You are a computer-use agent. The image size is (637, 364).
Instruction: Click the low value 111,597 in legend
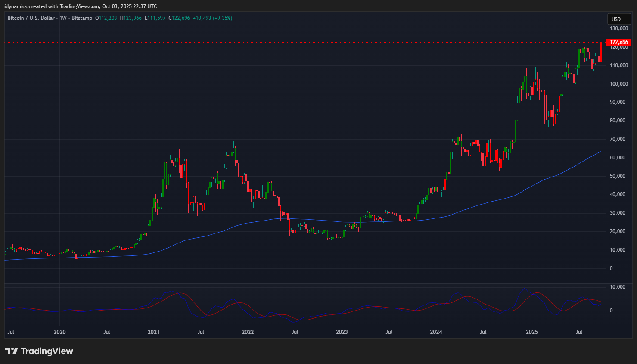point(156,18)
